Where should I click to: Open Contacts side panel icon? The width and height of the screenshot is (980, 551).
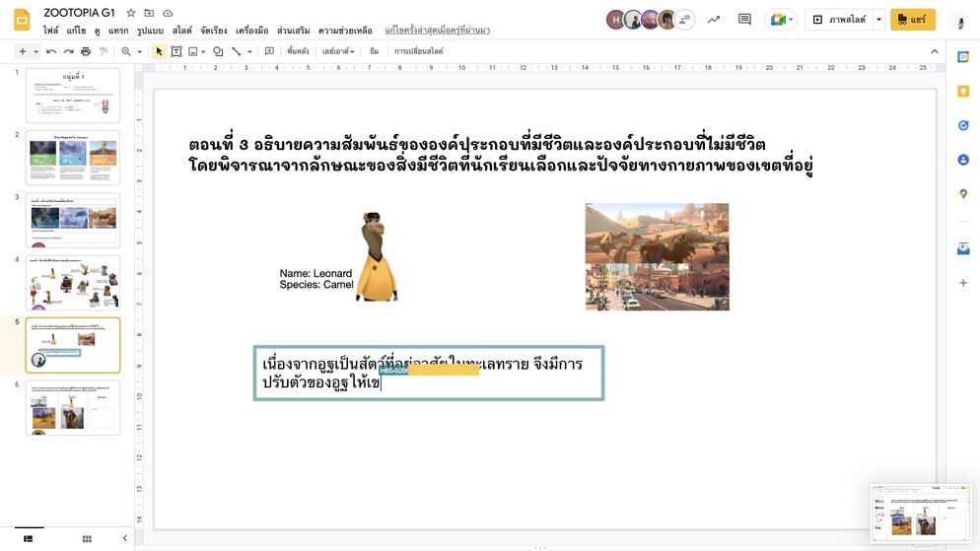(x=963, y=160)
